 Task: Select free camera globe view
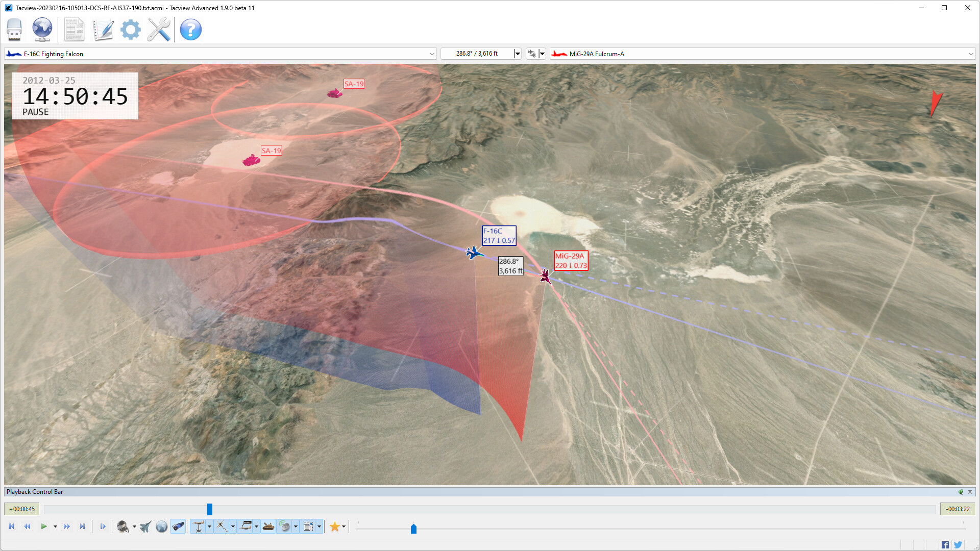(x=161, y=526)
